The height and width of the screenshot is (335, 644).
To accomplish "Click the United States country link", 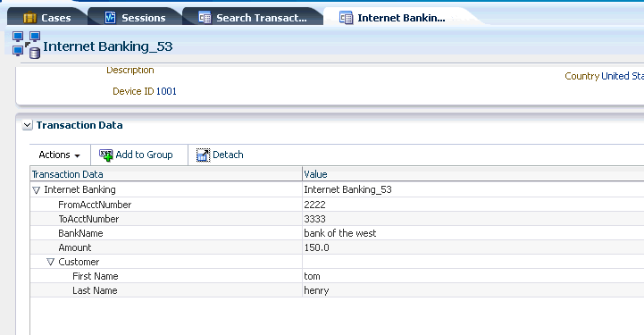I will coord(623,76).
